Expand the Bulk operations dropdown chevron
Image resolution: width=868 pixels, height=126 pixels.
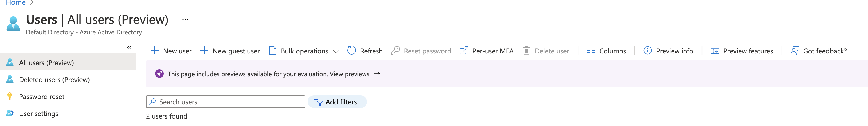click(335, 51)
